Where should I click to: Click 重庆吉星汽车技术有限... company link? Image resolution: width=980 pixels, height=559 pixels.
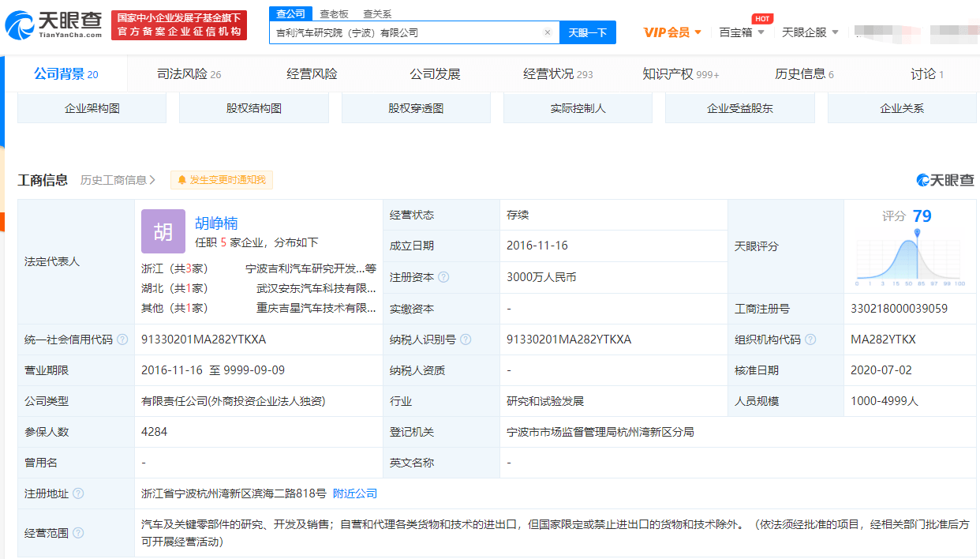[316, 308]
